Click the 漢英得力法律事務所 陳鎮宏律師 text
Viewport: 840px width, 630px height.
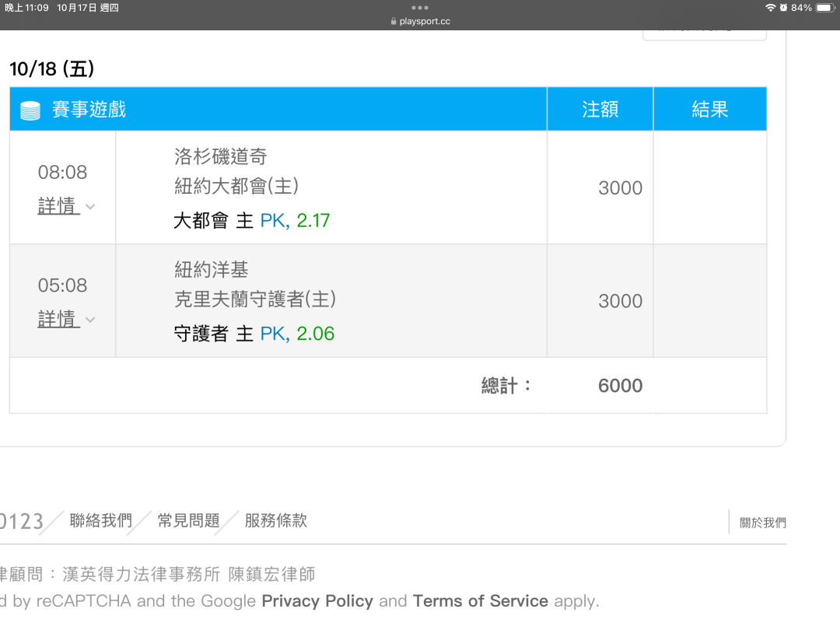point(188,574)
